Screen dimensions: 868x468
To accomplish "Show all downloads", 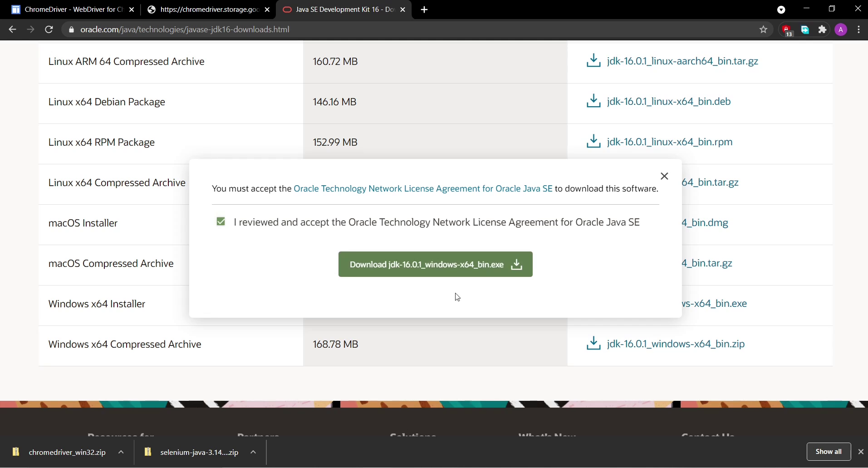I will pyautogui.click(x=829, y=452).
